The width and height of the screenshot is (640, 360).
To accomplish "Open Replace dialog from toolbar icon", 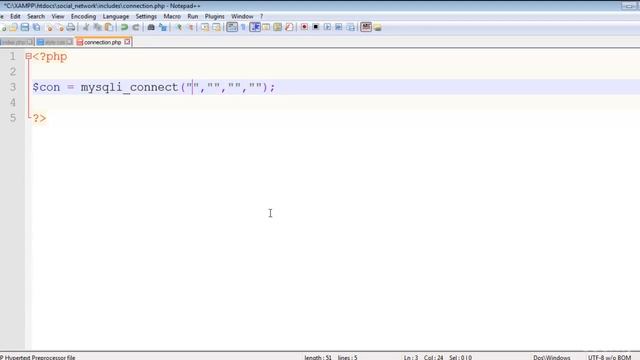I will click(163, 27).
